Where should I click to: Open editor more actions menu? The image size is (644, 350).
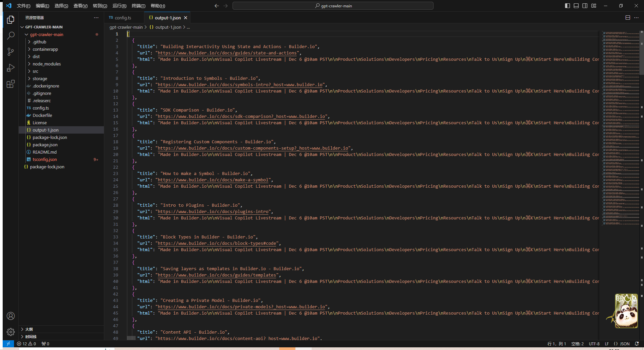(636, 18)
